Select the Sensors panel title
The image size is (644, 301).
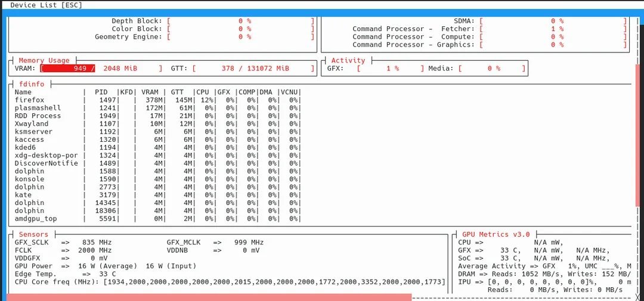(x=33, y=234)
